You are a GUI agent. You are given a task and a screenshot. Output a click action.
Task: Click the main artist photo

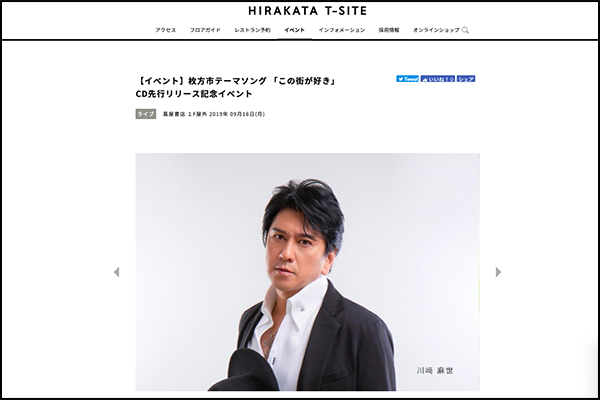pyautogui.click(x=307, y=272)
